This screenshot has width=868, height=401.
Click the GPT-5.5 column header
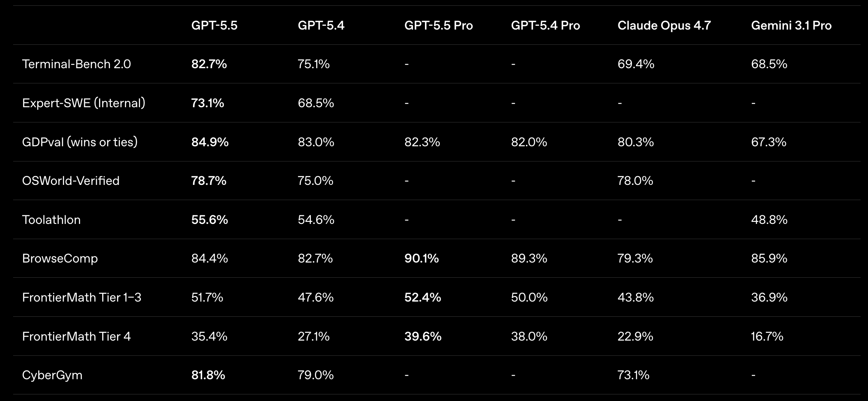pyautogui.click(x=214, y=25)
